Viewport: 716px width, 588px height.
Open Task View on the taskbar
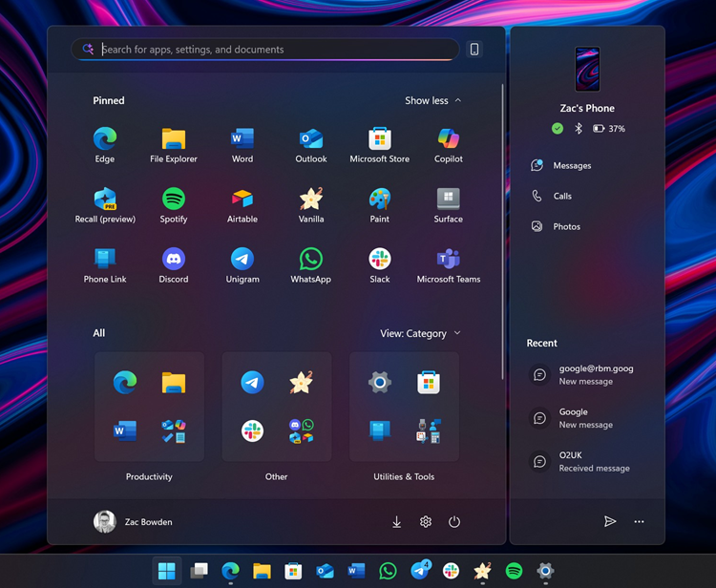point(199,571)
